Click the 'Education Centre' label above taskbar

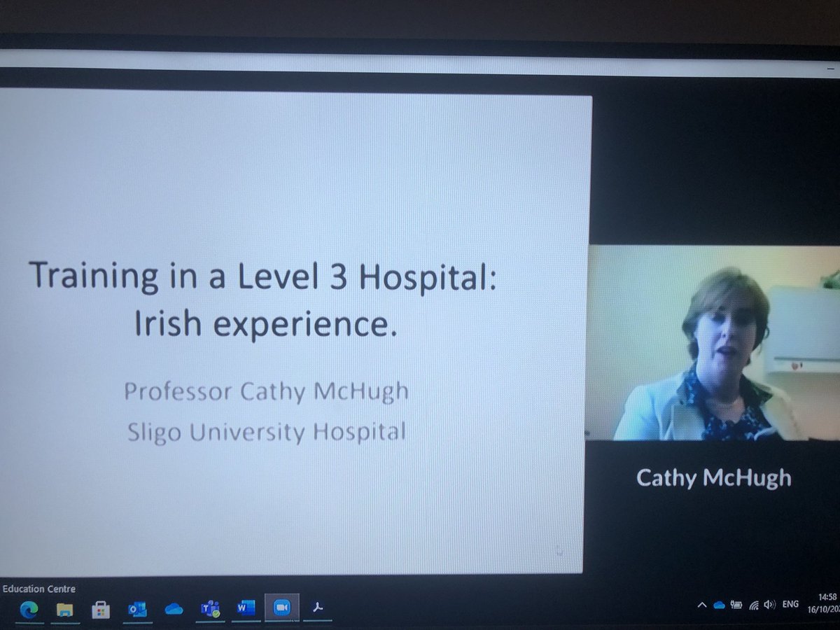[38, 589]
